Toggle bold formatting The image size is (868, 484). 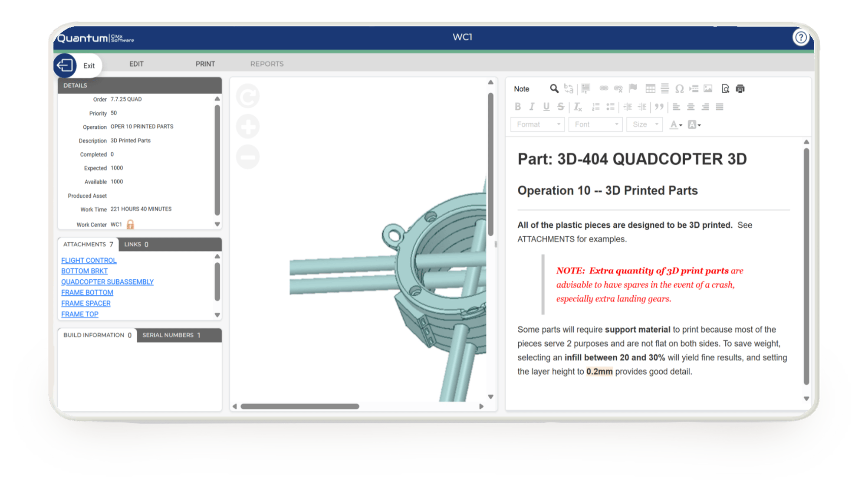click(x=517, y=107)
